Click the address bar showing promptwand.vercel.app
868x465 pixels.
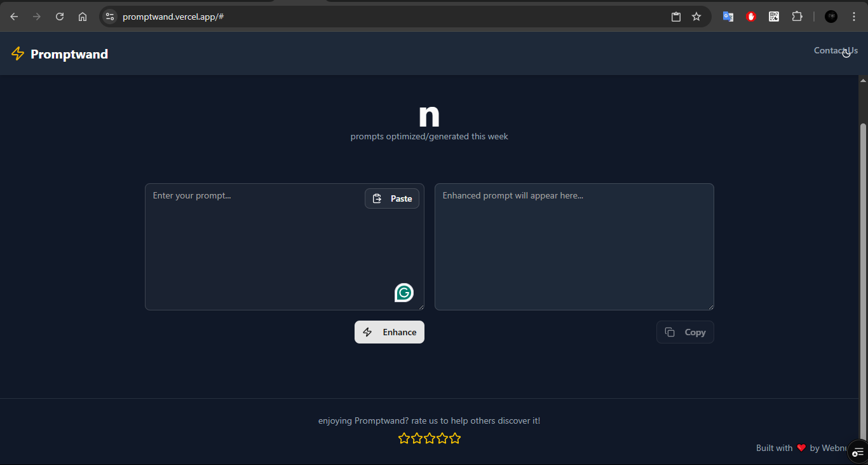coord(381,17)
